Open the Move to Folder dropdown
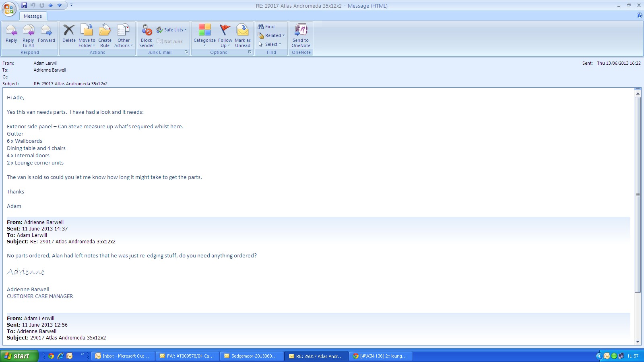Image resolution: width=644 pixels, height=362 pixels. [x=87, y=36]
